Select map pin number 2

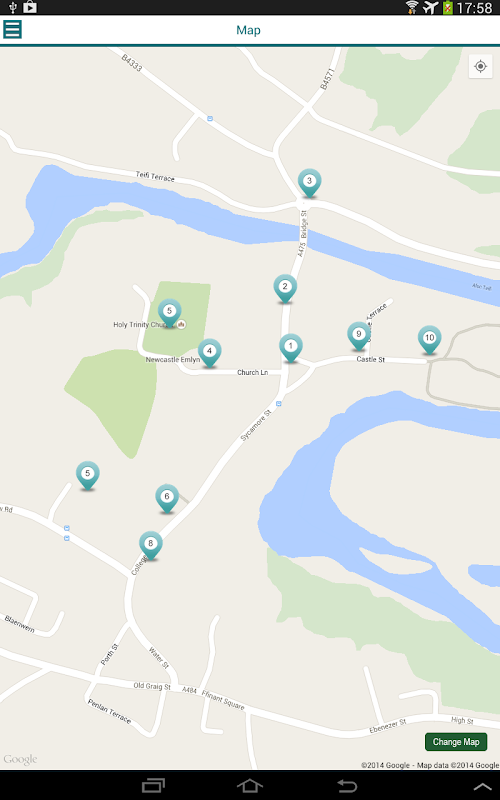tap(285, 289)
